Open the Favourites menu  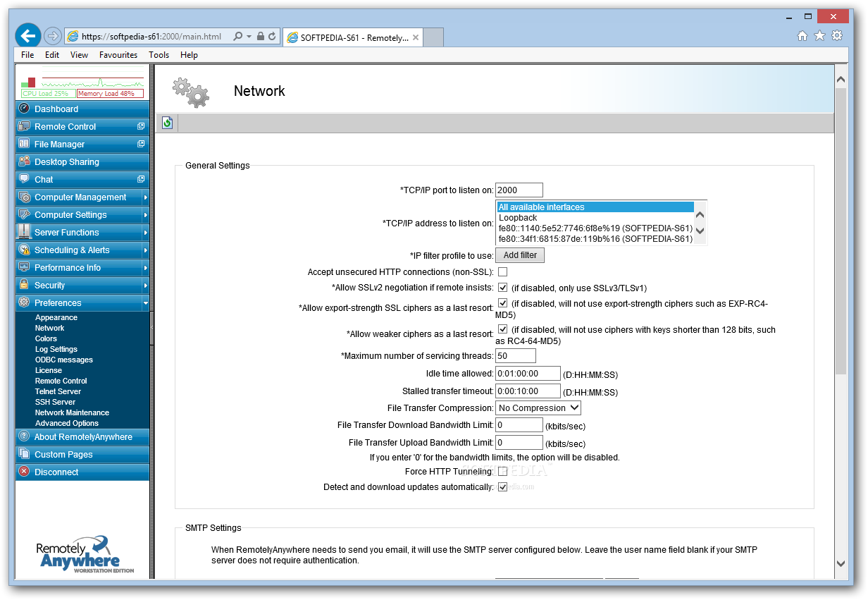pyautogui.click(x=118, y=54)
